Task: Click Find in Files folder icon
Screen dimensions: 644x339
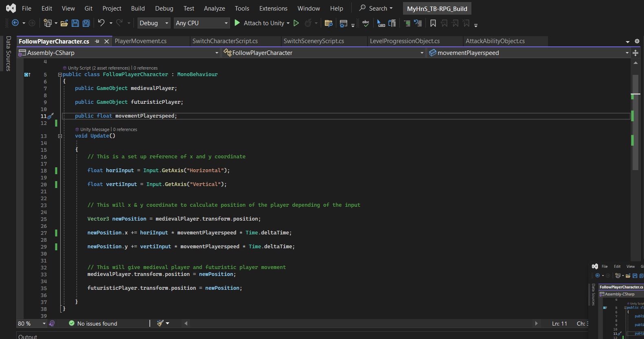Action: [x=329, y=23]
